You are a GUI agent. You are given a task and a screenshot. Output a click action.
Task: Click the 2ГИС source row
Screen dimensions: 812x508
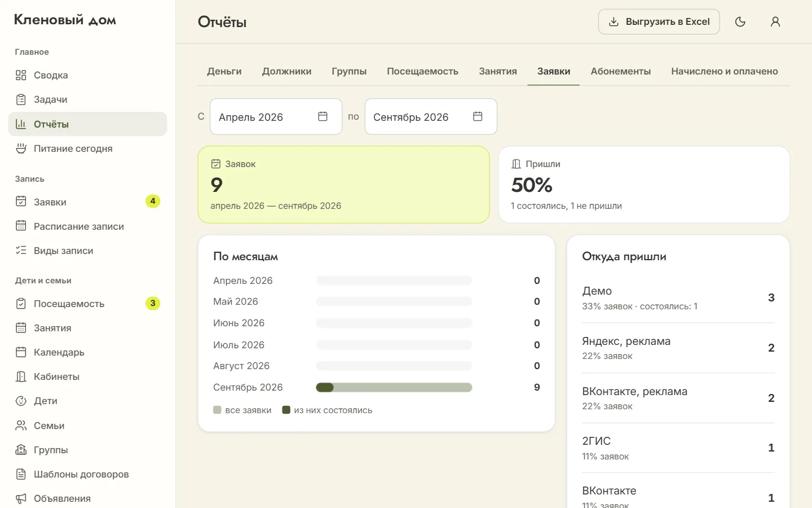678,448
